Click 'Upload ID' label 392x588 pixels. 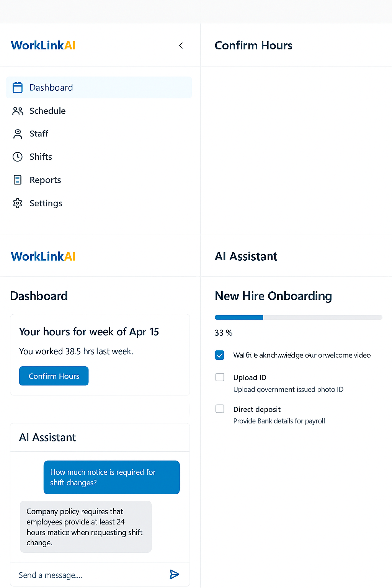(250, 377)
